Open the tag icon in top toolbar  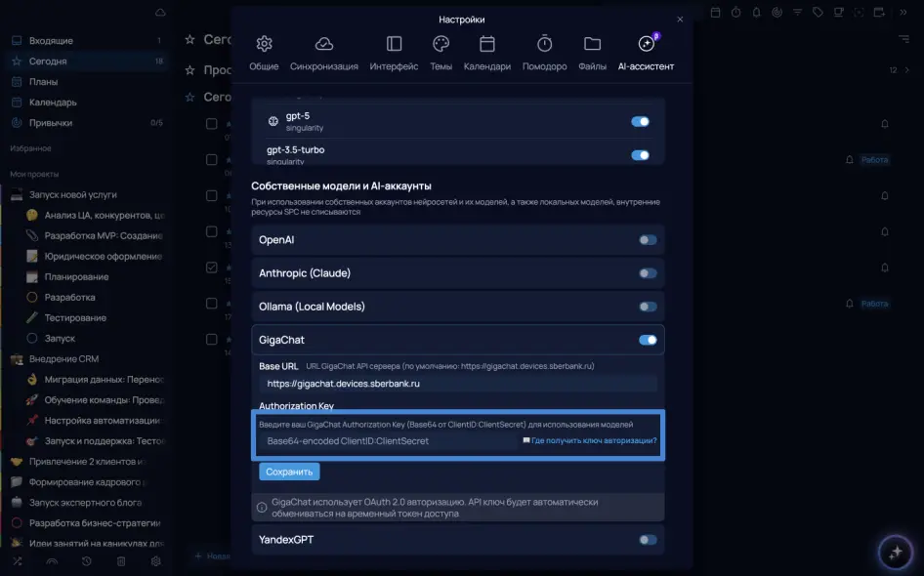tap(818, 13)
